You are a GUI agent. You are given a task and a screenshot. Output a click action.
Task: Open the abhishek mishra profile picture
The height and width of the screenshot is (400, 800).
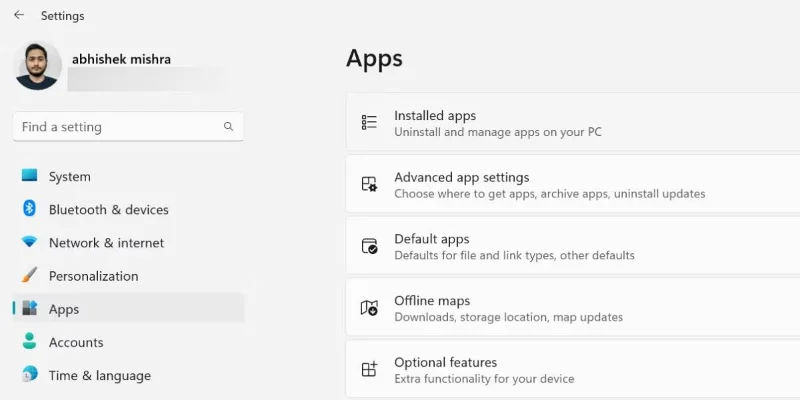point(37,66)
